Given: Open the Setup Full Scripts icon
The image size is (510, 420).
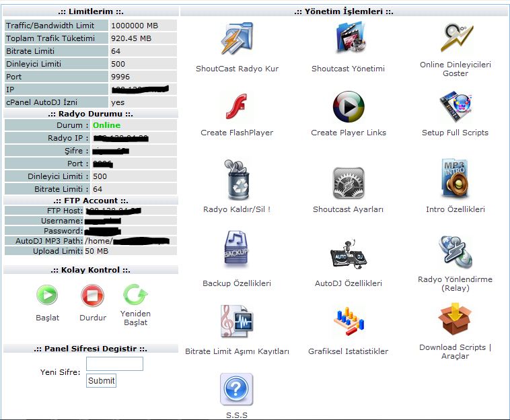Looking at the screenshot, I should pyautogui.click(x=456, y=106).
